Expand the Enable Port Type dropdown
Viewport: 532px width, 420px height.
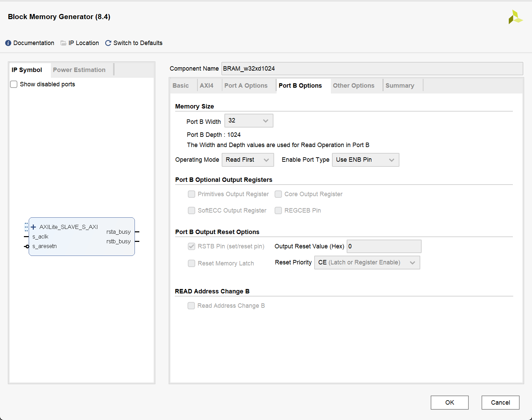point(366,160)
